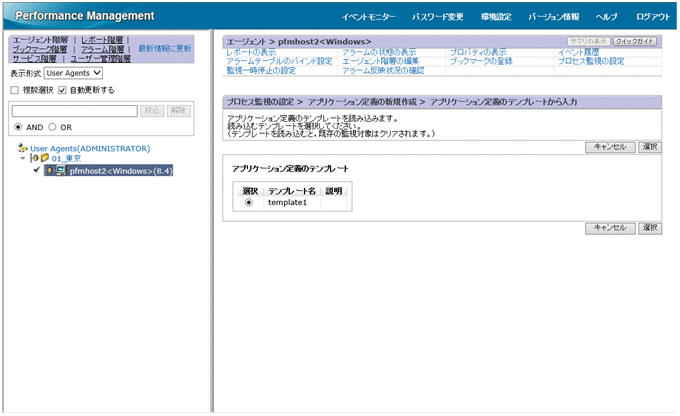
Task: Click the agent filter text field
Action: coord(75,111)
